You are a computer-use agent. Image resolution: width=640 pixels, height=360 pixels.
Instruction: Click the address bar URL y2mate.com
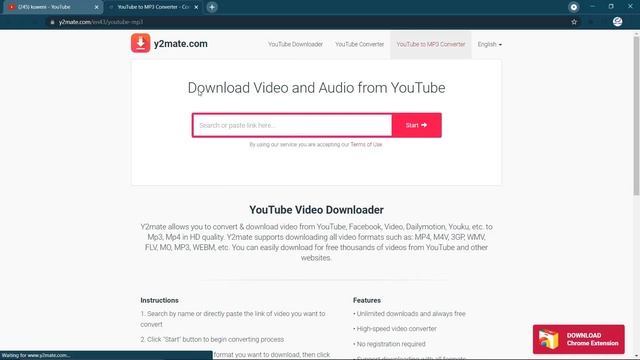tap(101, 22)
